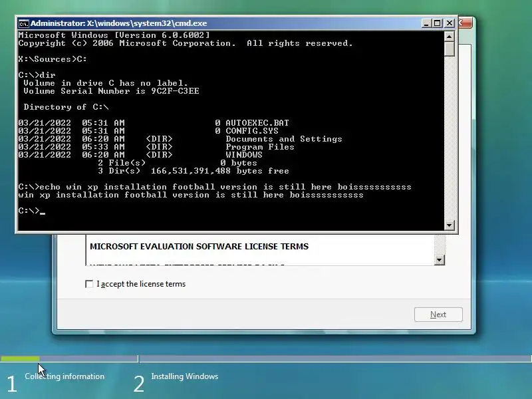Click the cmd vertical scrollbar thumb

tap(450, 49)
